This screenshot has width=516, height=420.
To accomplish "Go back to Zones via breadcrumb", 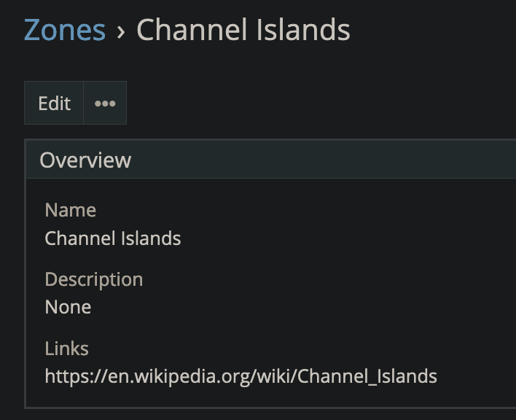I will coord(64,30).
